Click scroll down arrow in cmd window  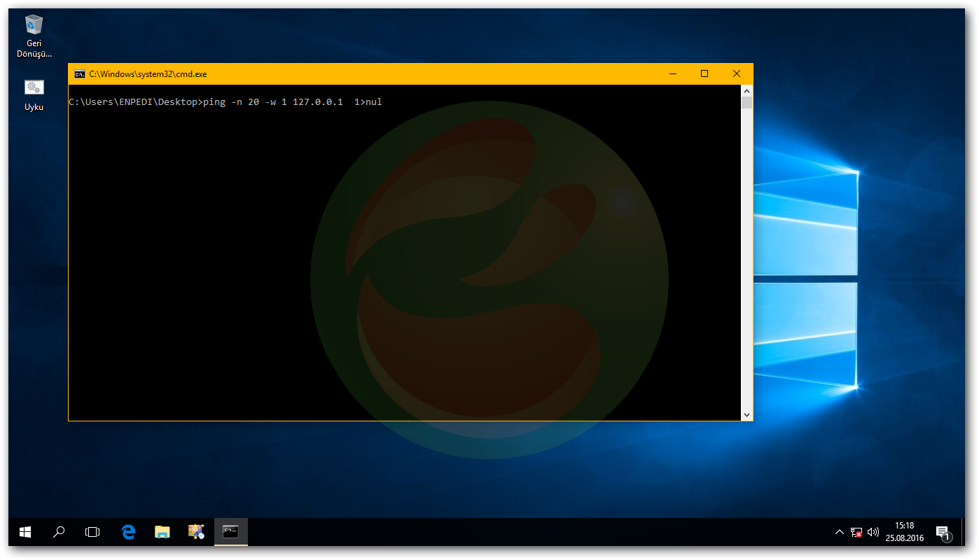click(x=747, y=415)
